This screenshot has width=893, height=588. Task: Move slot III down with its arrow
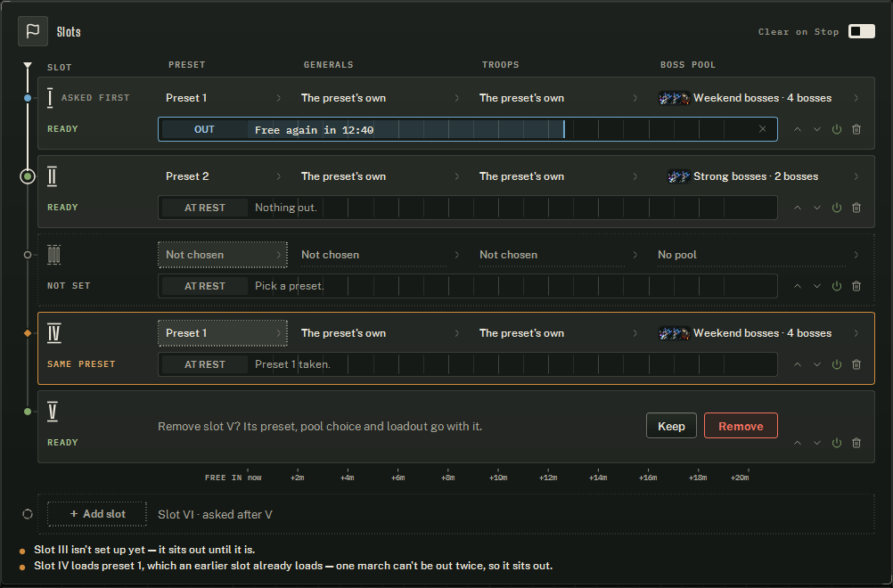[817, 286]
